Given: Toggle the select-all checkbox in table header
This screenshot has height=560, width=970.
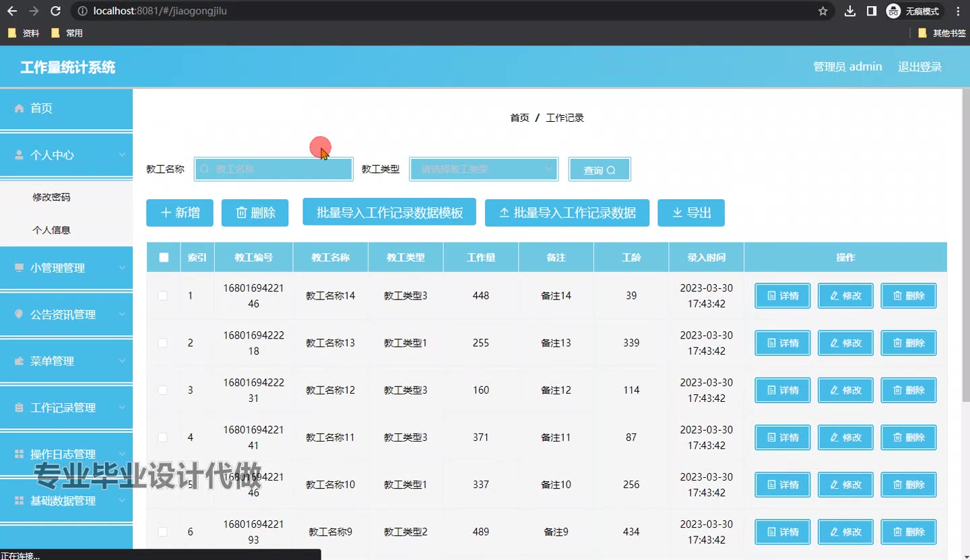Looking at the screenshot, I should (164, 257).
